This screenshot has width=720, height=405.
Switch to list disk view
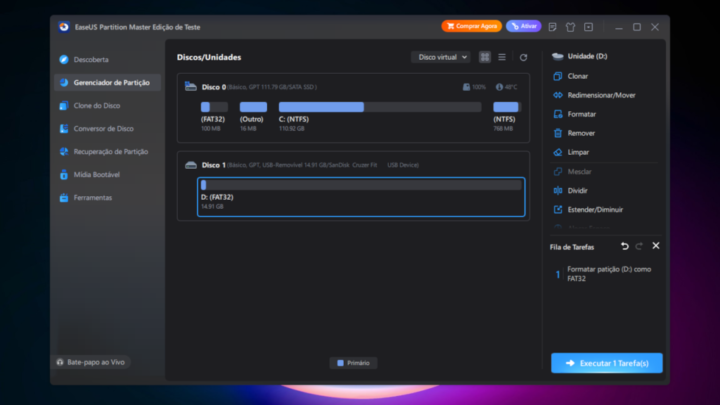(501, 58)
